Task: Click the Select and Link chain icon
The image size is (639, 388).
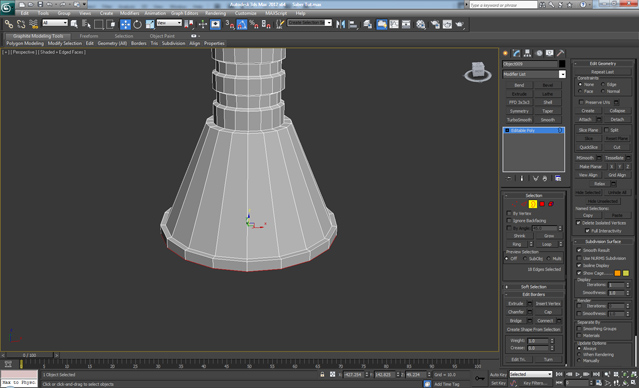Action: coord(9,24)
